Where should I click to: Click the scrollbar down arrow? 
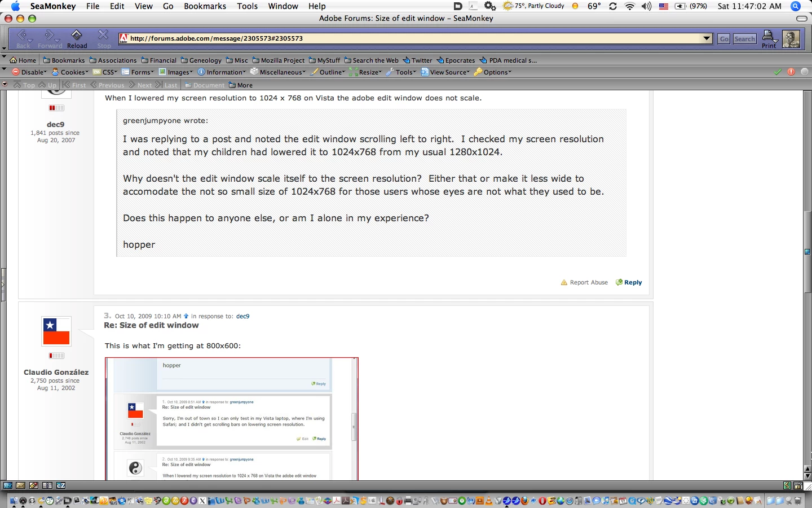tap(807, 476)
